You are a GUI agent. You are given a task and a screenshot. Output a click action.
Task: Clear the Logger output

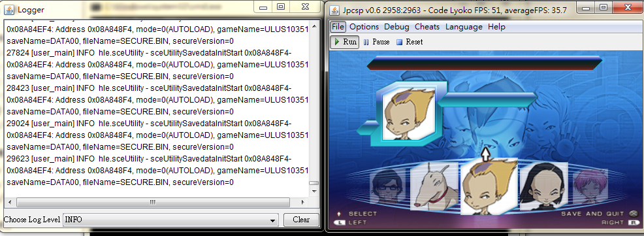pyautogui.click(x=301, y=220)
